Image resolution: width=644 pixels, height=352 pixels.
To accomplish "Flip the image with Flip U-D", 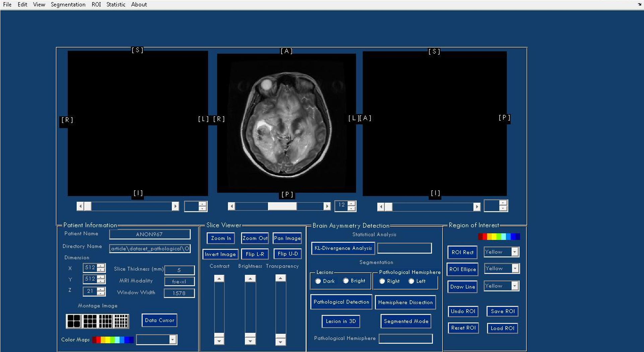I will point(287,254).
